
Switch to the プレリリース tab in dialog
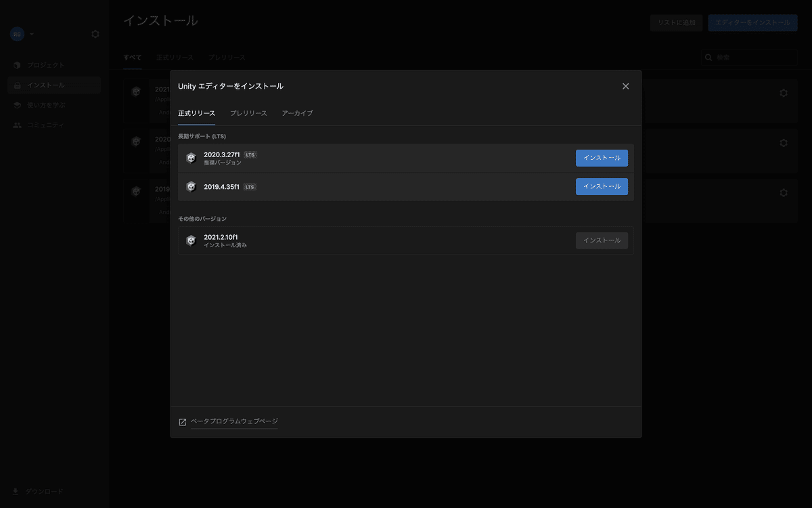(x=248, y=113)
